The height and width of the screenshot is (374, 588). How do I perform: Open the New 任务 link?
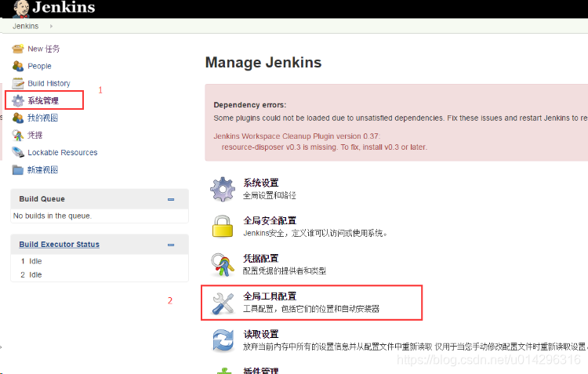(43, 49)
